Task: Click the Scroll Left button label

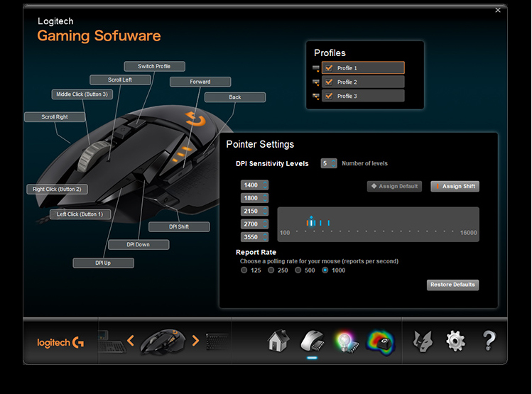Action: [120, 80]
